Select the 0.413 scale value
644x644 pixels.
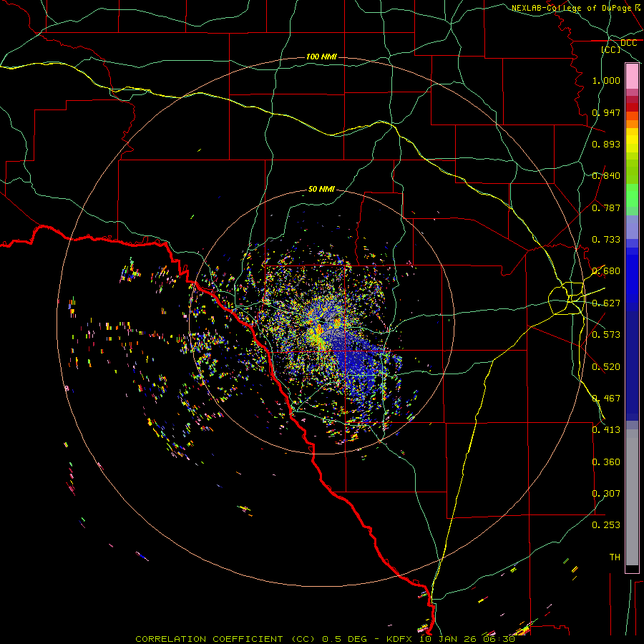pyautogui.click(x=606, y=430)
